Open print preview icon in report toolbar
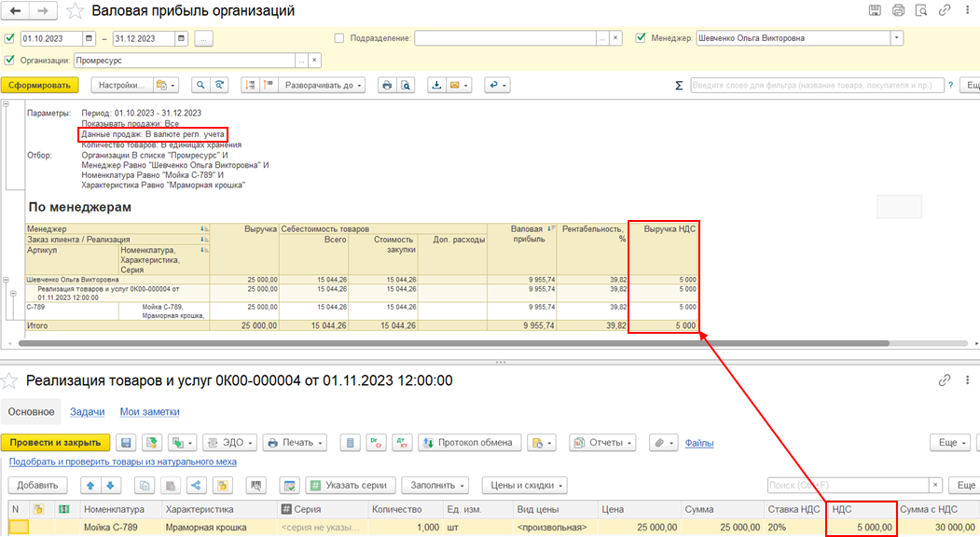980x537 pixels. (406, 85)
